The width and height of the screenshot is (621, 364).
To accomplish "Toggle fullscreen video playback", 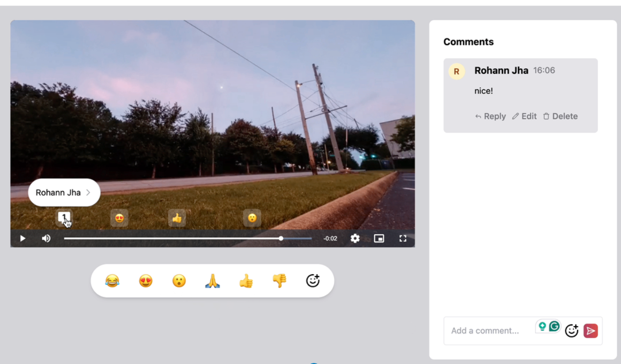I will [x=403, y=238].
